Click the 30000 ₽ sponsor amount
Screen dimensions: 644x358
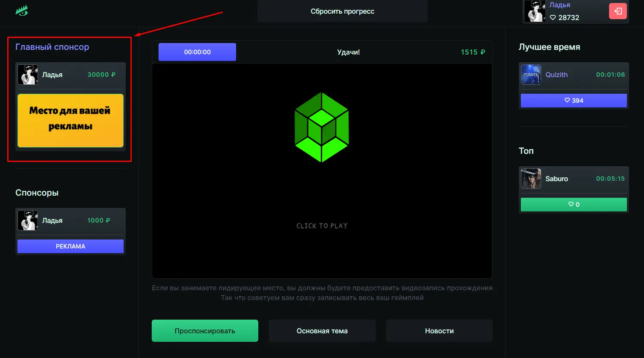101,75
